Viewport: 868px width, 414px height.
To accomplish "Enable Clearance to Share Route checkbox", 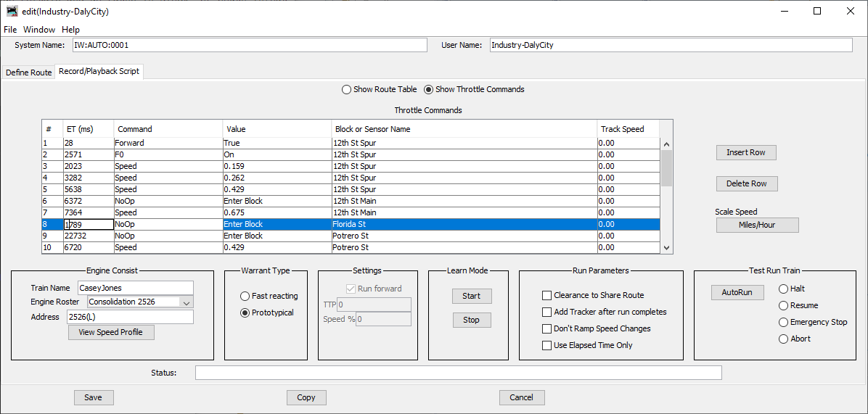I will coord(547,296).
